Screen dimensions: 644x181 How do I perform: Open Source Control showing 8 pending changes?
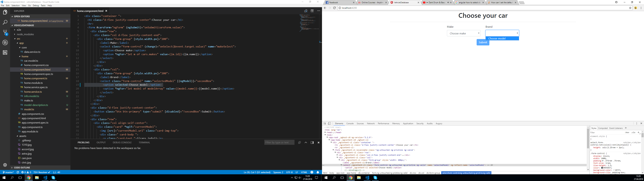(5, 32)
